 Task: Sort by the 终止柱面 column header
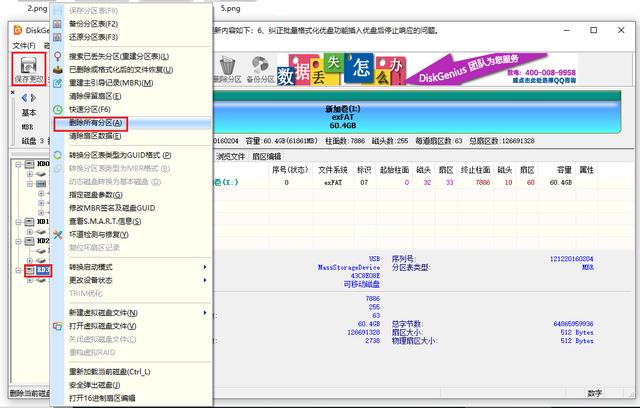(x=475, y=170)
